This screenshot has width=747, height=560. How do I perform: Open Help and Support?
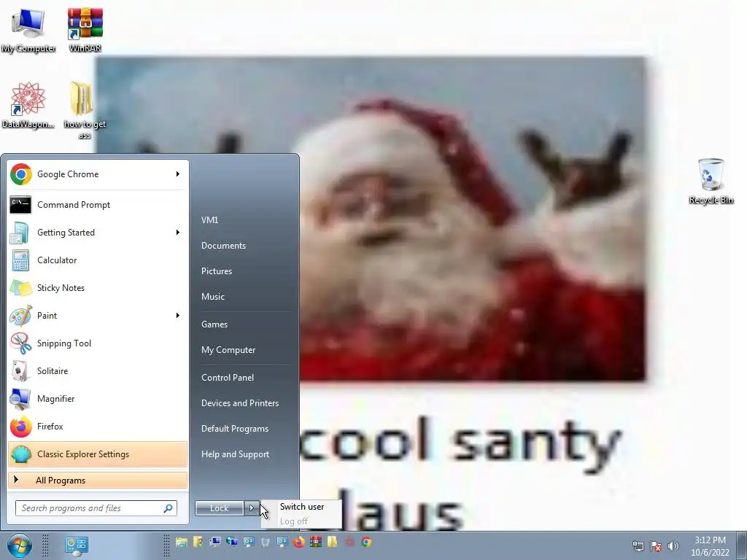tap(235, 454)
